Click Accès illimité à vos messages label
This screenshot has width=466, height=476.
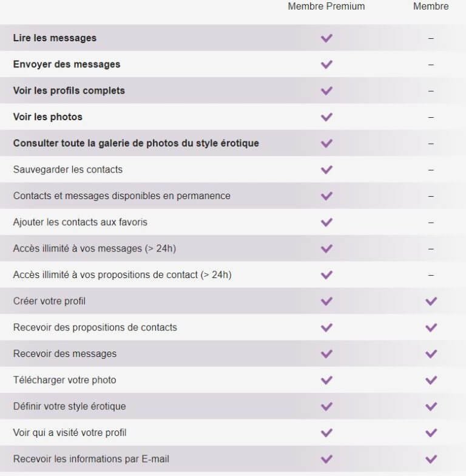click(x=94, y=248)
